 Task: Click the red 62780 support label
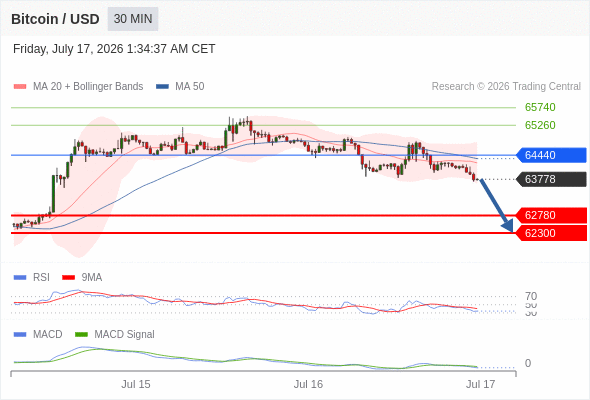point(551,215)
